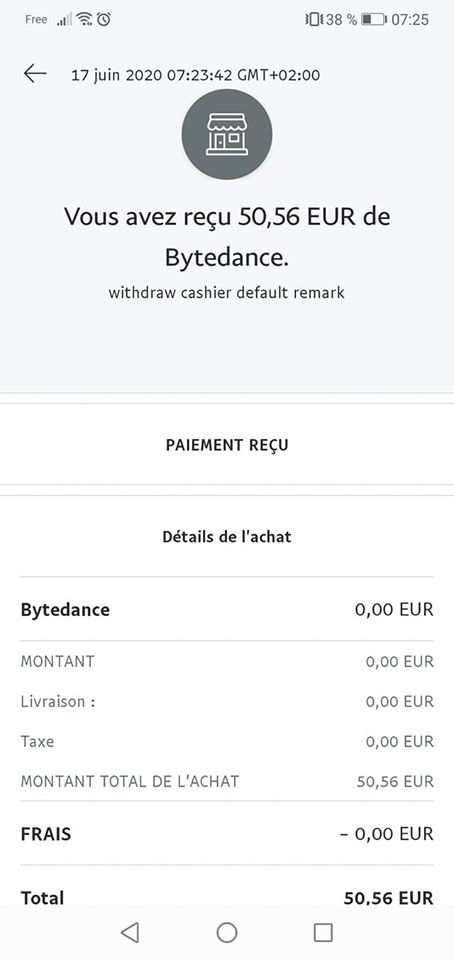454x960 pixels.
Task: Tap the Détails de l'achat heading
Action: 227,537
